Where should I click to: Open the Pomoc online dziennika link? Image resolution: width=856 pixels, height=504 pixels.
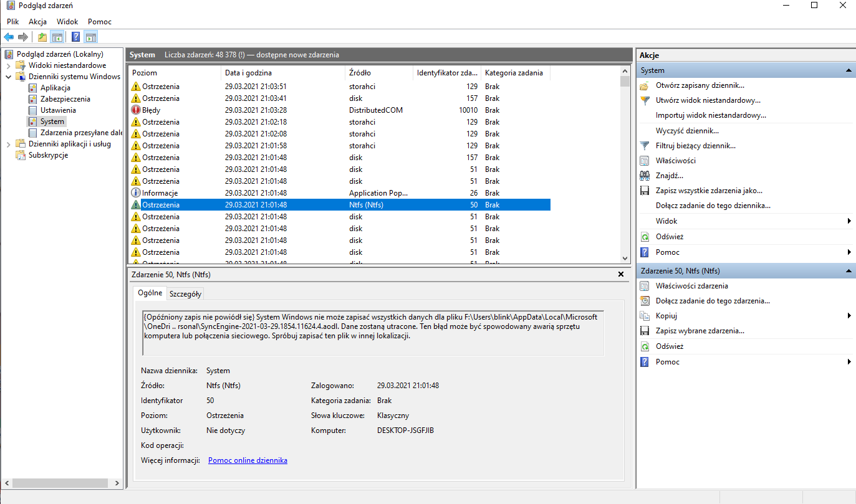(248, 460)
